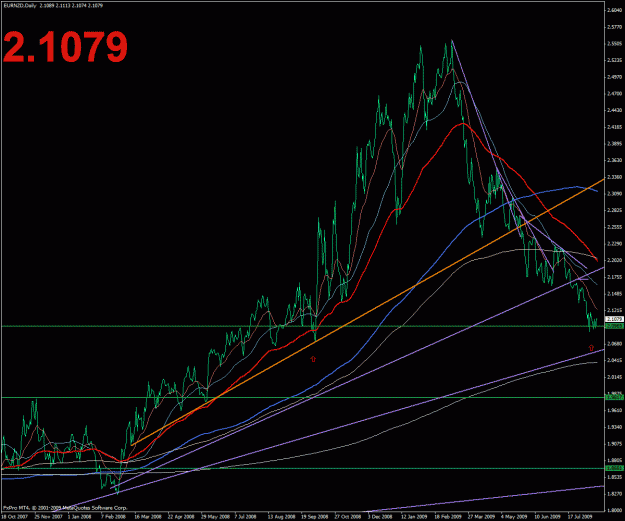625x521 pixels.
Task: Select the white 2.1079 current price tag on the price axis
Action: click(x=614, y=319)
